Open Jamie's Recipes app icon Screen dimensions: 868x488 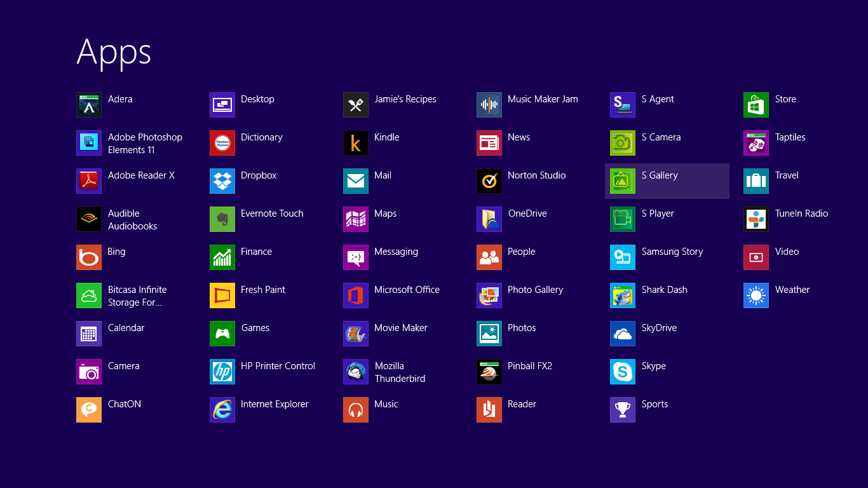pos(356,105)
